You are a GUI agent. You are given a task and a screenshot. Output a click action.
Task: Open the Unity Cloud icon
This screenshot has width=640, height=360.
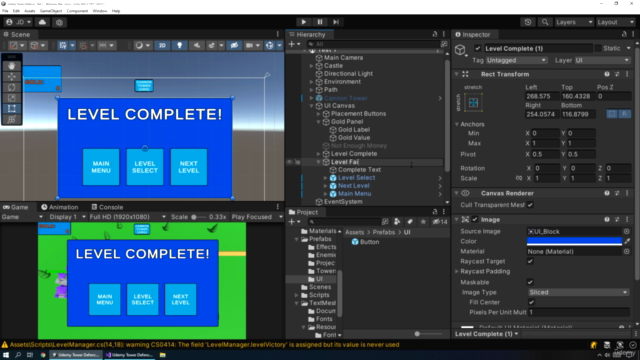[42, 22]
